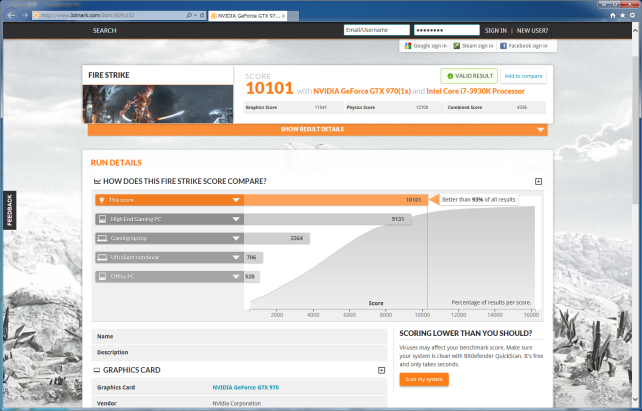
Task: Click the Combined Score 4336 value
Action: (522, 108)
